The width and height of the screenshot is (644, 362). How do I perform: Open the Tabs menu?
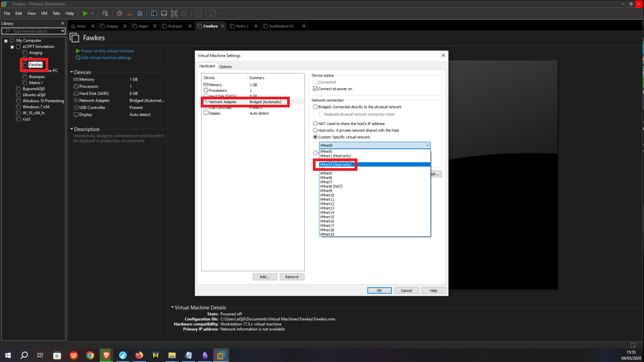56,13
